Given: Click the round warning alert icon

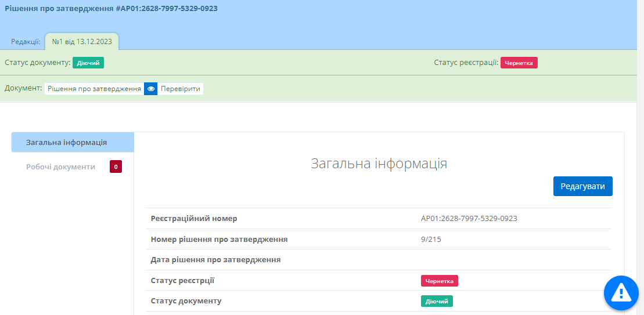Looking at the screenshot, I should [x=621, y=292].
